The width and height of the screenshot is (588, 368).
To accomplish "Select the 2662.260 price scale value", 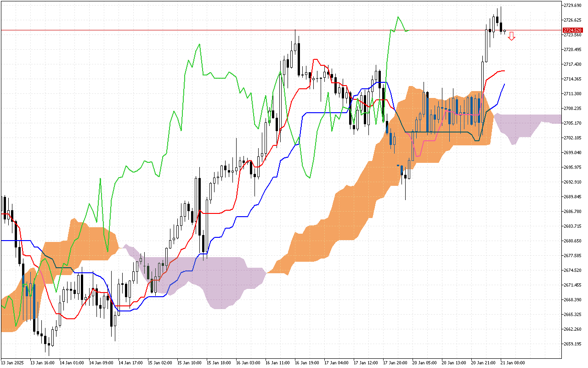I will click(x=572, y=329).
